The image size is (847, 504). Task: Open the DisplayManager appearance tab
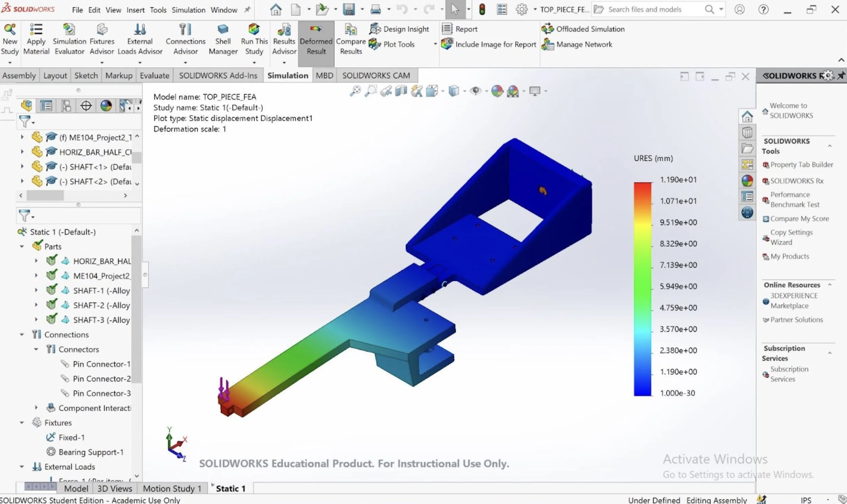(x=106, y=106)
